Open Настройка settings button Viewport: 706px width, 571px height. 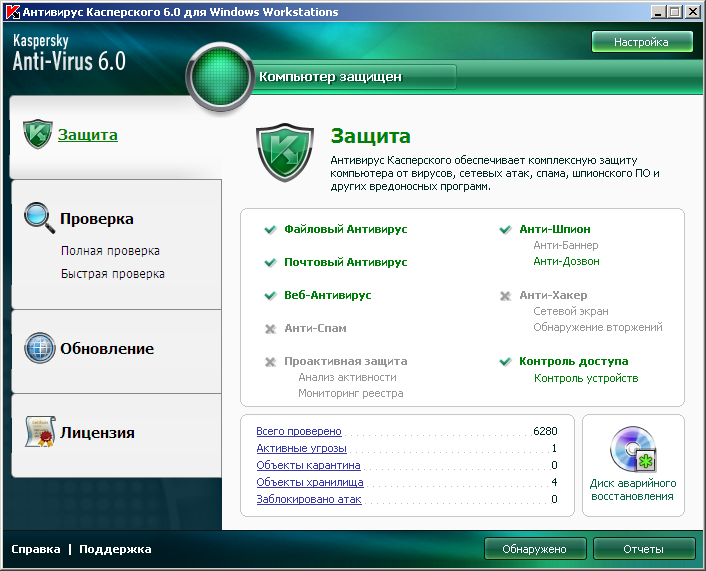[642, 42]
